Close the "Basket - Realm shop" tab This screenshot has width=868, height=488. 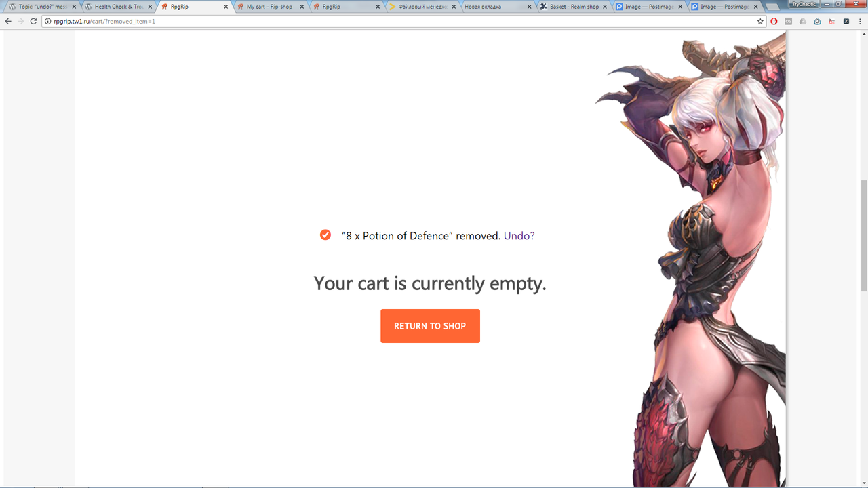point(606,7)
